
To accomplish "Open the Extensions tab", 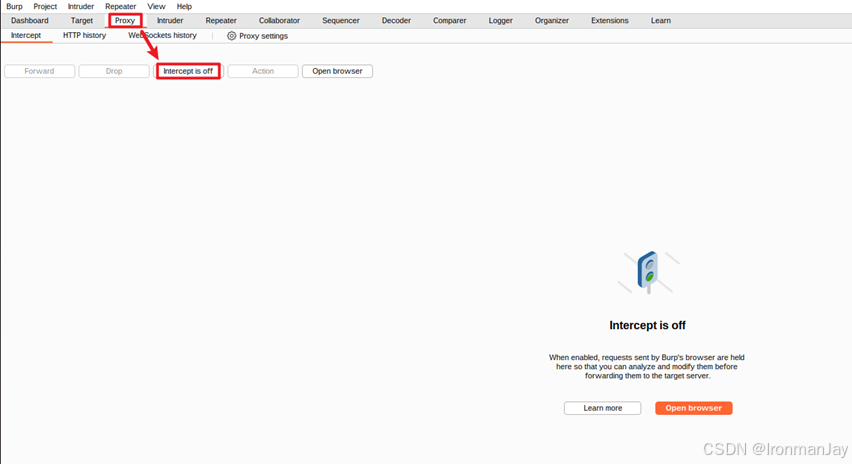I will click(x=610, y=21).
